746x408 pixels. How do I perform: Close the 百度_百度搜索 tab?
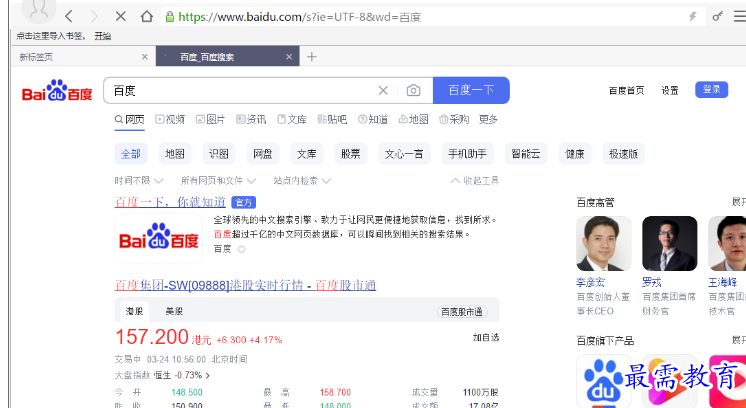[x=289, y=57]
